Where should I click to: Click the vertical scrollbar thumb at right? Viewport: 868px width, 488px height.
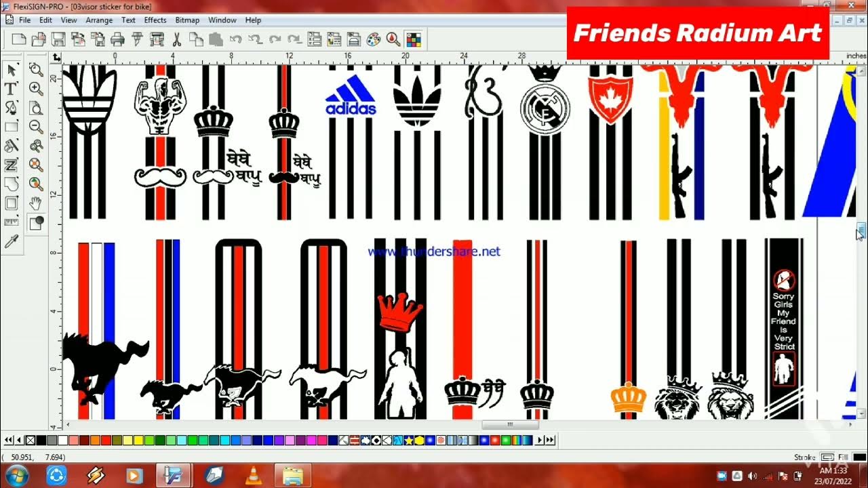tap(861, 231)
